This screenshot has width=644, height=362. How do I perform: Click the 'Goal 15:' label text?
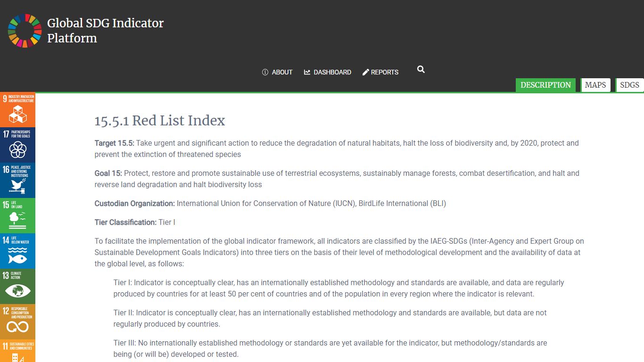tap(108, 173)
